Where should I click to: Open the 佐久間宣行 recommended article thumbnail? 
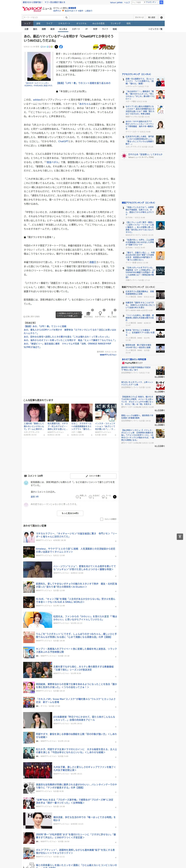[58, 413]
